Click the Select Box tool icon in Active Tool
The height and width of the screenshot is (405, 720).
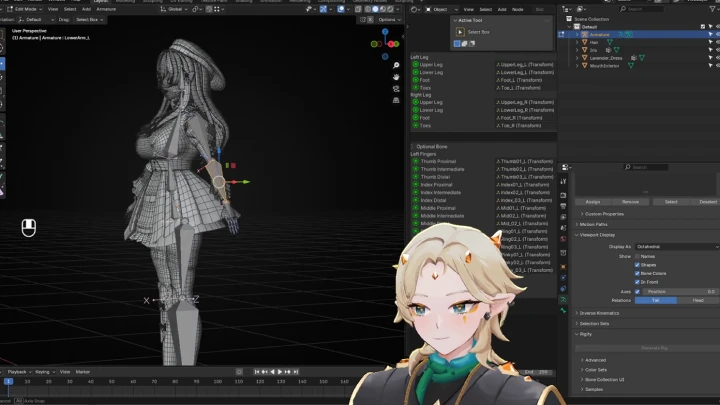(460, 32)
